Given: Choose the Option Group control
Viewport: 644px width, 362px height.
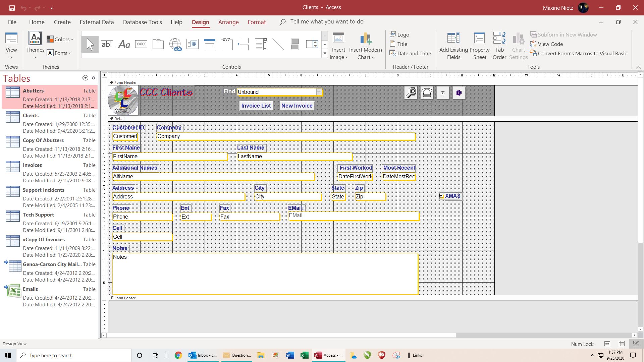Looking at the screenshot, I should pos(227,44).
